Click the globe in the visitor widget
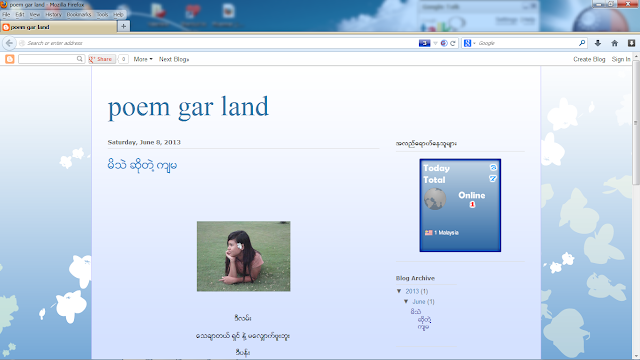The width and height of the screenshot is (640, 360). 435,199
